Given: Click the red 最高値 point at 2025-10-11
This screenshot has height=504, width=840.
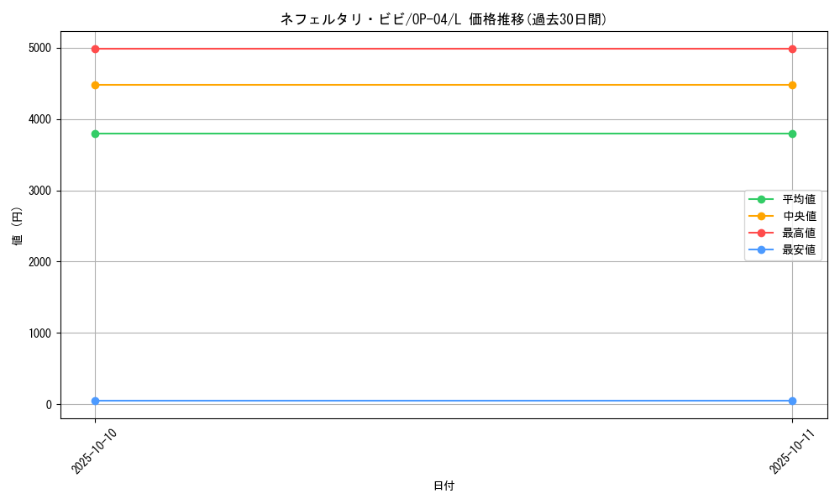Looking at the screenshot, I should (792, 49).
